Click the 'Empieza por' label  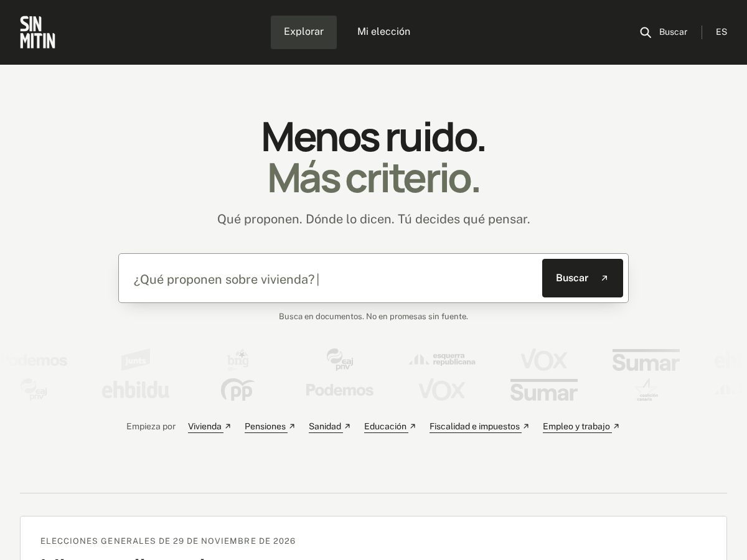[x=151, y=426]
